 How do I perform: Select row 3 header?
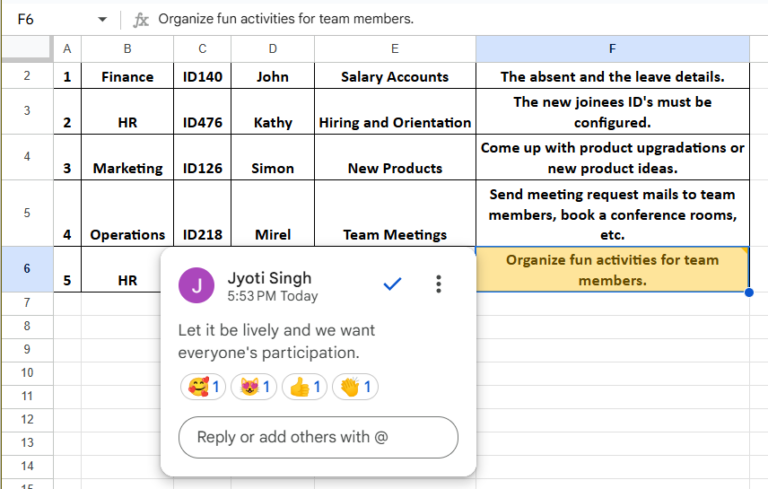pos(27,111)
